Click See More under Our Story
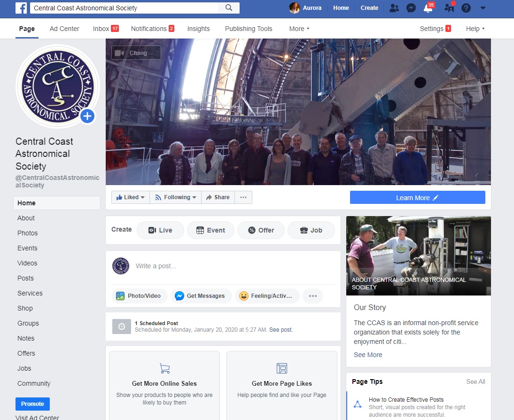Image resolution: width=514 pixels, height=420 pixels. tap(368, 355)
